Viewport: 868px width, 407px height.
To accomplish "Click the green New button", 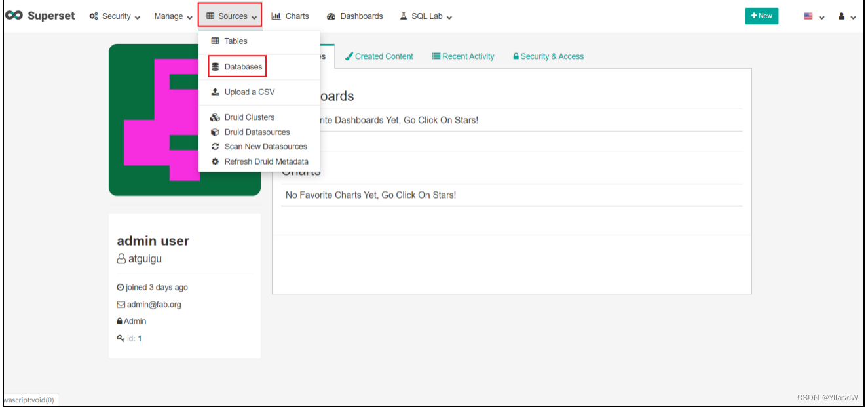I will click(x=761, y=16).
